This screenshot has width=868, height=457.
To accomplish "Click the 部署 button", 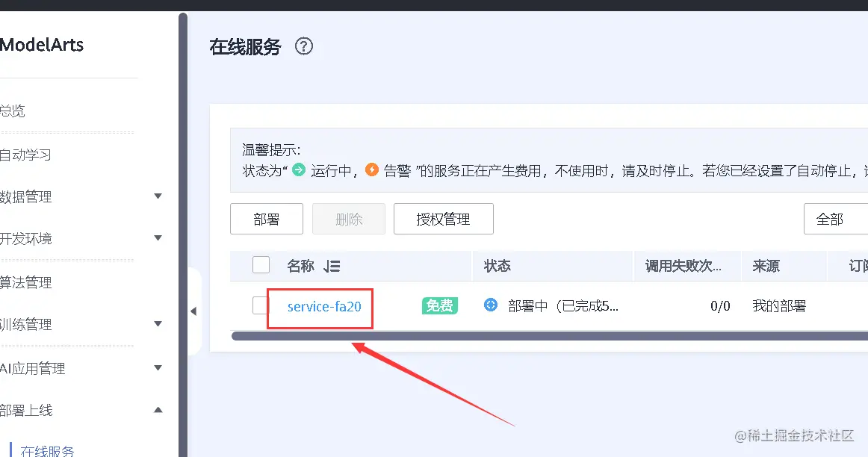I will (266, 219).
